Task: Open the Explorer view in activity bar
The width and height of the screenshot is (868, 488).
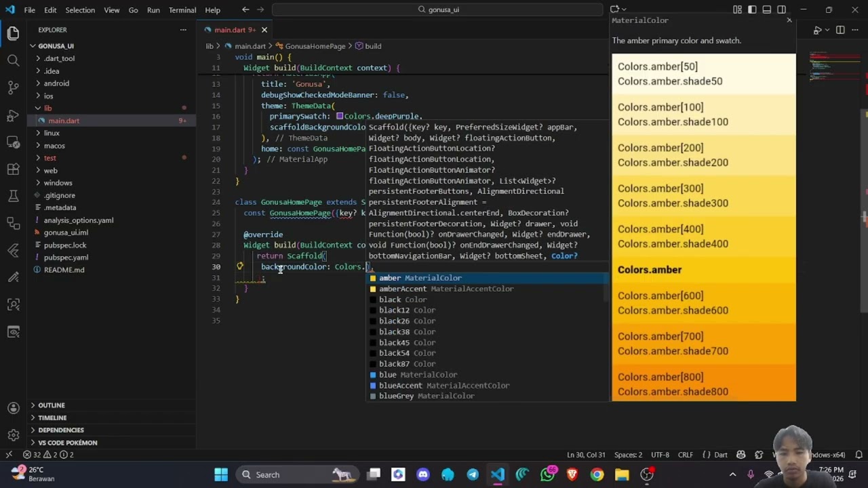Action: tap(13, 33)
